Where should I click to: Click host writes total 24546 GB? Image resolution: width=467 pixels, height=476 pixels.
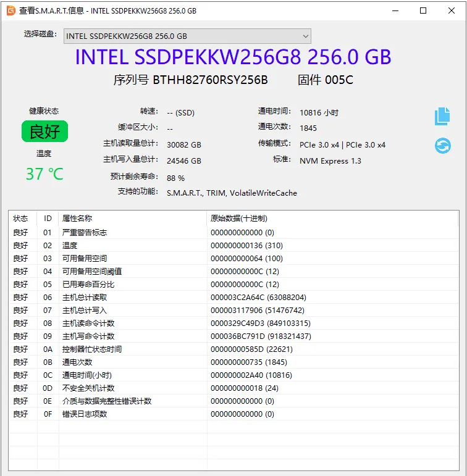click(x=184, y=161)
